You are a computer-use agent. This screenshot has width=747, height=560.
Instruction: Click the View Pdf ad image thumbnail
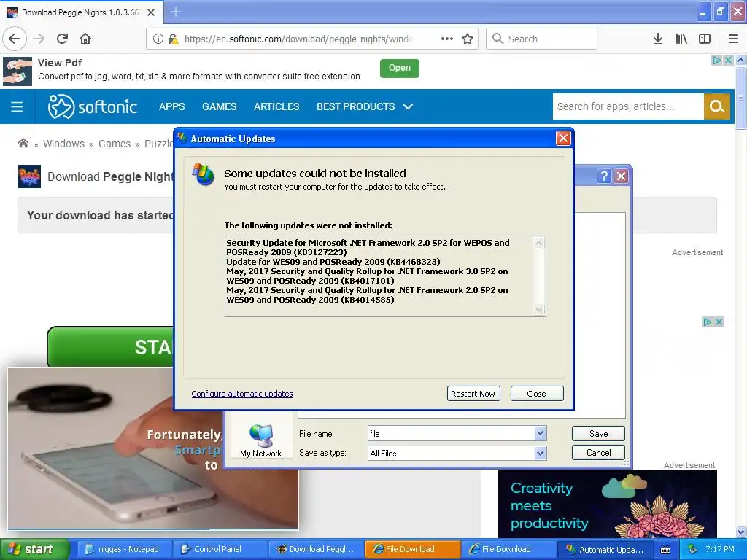(18, 71)
